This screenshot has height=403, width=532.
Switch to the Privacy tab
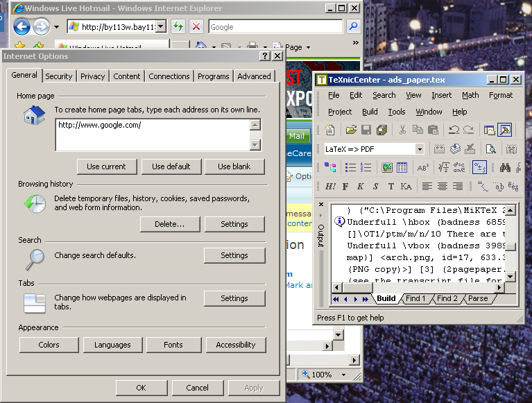pyautogui.click(x=93, y=76)
